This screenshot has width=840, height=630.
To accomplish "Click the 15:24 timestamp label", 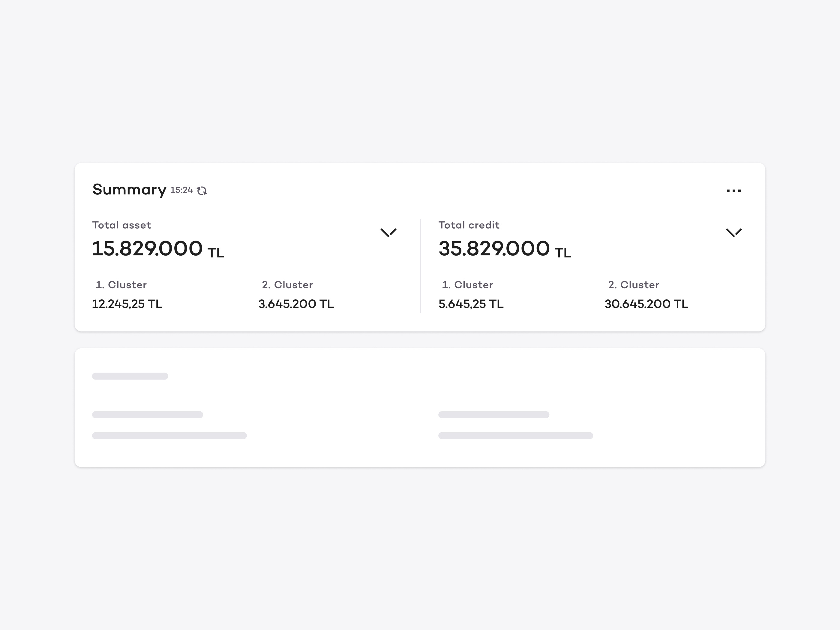I will [x=181, y=190].
